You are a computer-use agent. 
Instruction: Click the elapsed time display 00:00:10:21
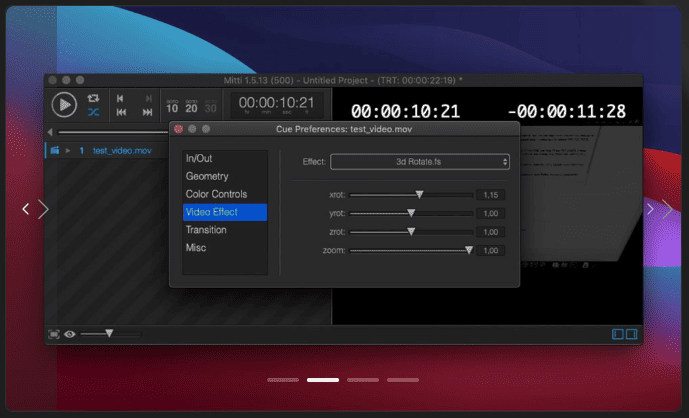(405, 112)
